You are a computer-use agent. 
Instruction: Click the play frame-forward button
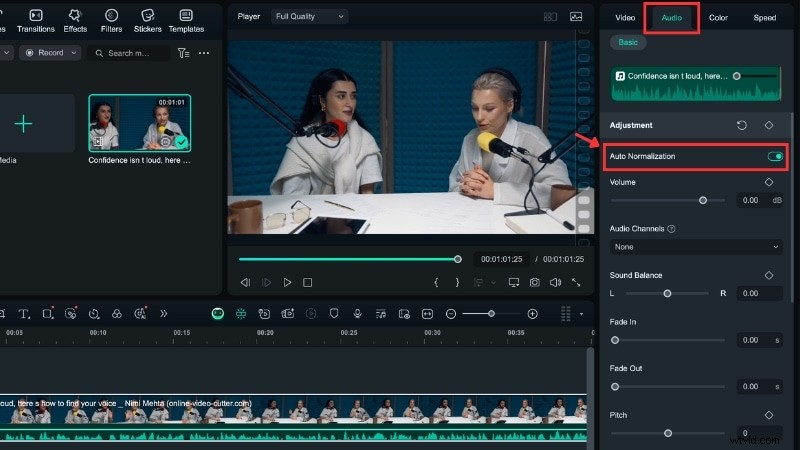tap(266, 283)
